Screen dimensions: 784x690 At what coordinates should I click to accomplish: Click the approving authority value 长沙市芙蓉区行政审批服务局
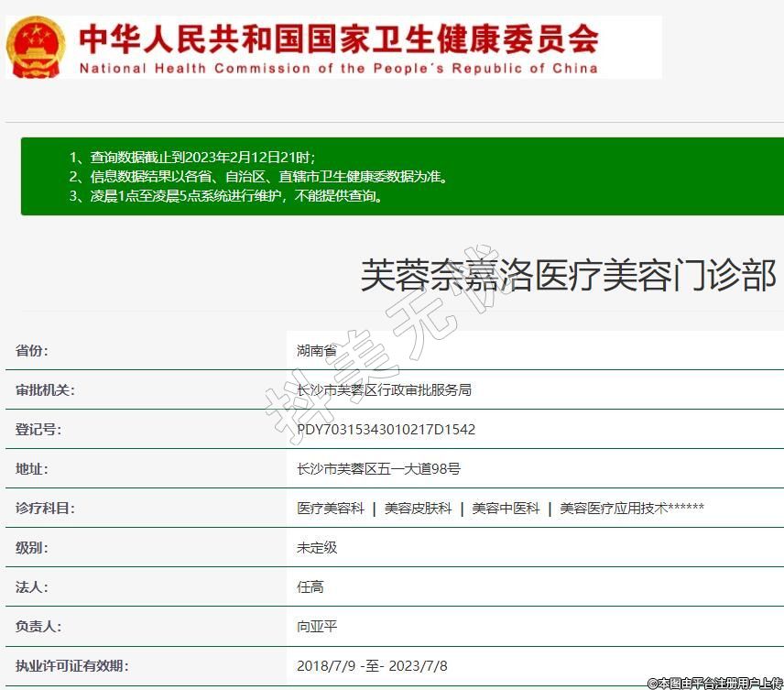coord(384,389)
